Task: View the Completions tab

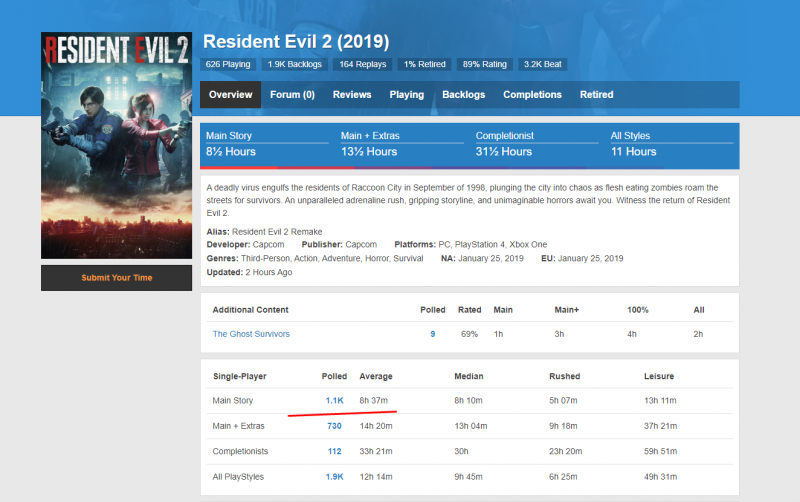Action: pyautogui.click(x=532, y=95)
